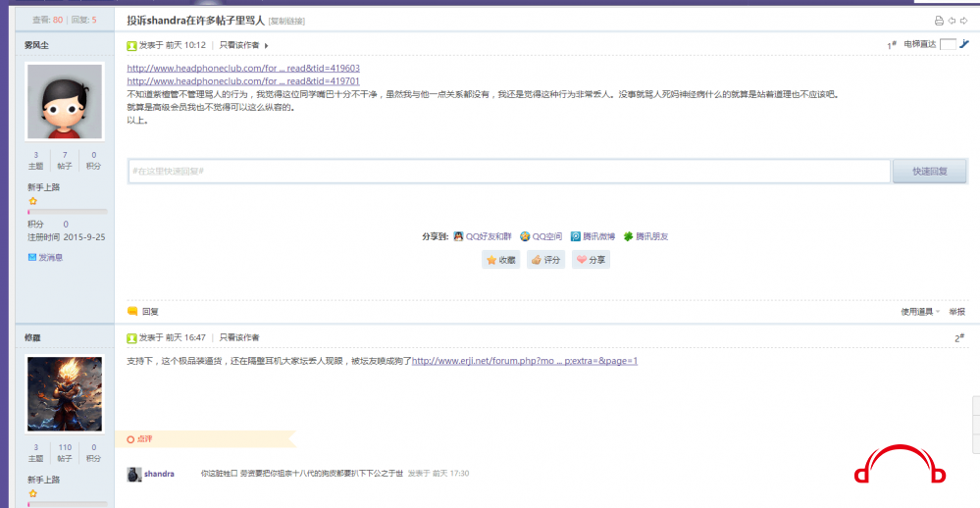Screen dimensions: 980x508
Task: Click the thumbs-up 评分 rate button
Action: (x=545, y=260)
